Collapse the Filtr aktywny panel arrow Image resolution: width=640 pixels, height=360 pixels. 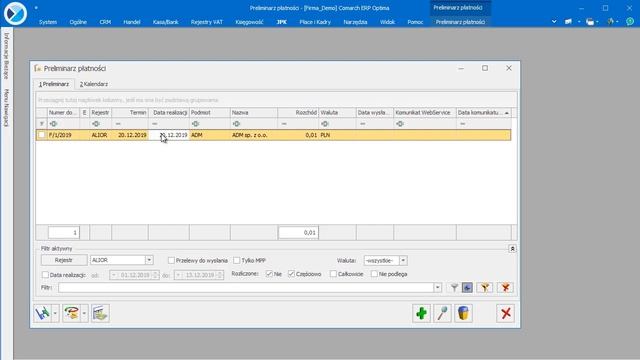512,249
